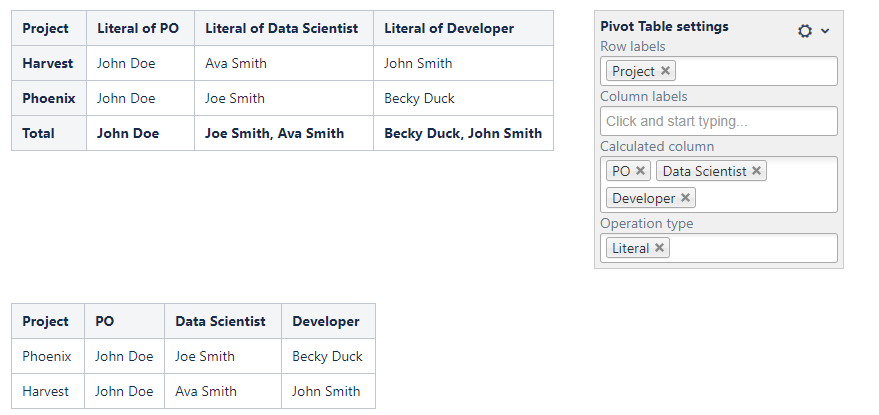Click the Data Scientist header in source table
The height and width of the screenshot is (415, 879).
pos(220,321)
